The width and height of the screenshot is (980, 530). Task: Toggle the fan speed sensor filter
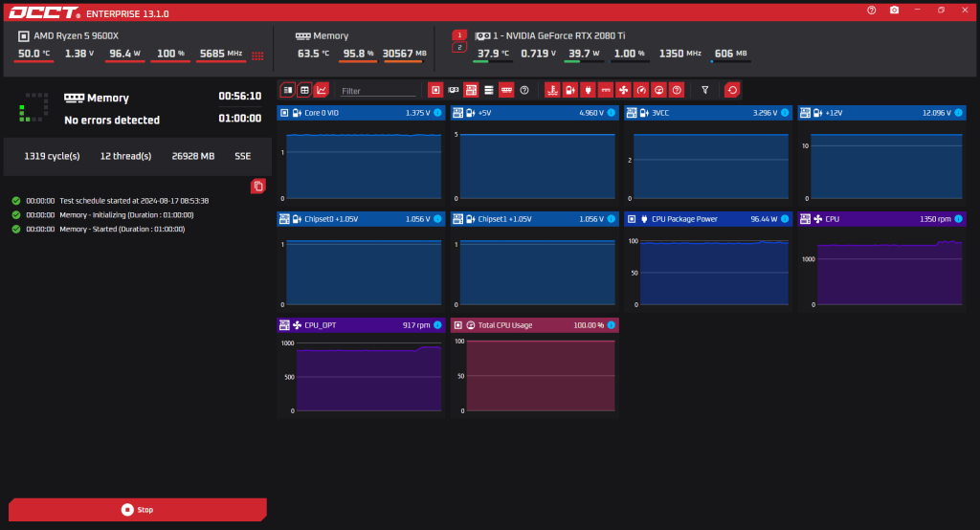(623, 90)
